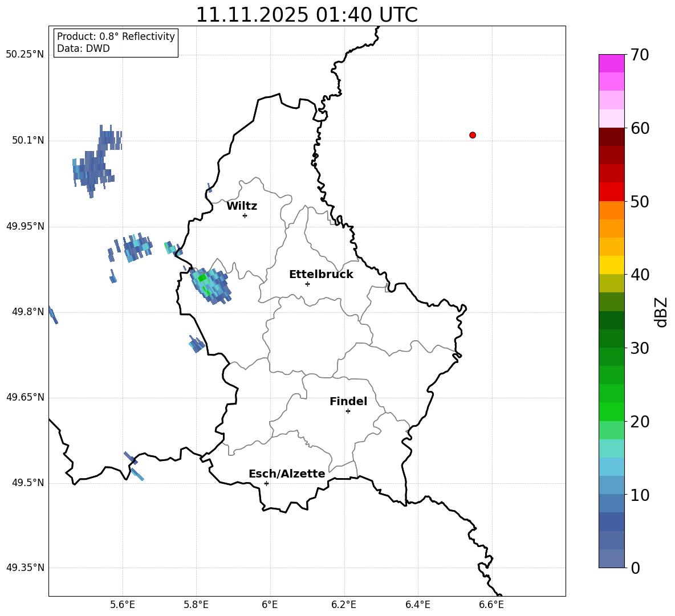Select the Findel city label
This screenshot has height=616, width=675.
pos(348,401)
